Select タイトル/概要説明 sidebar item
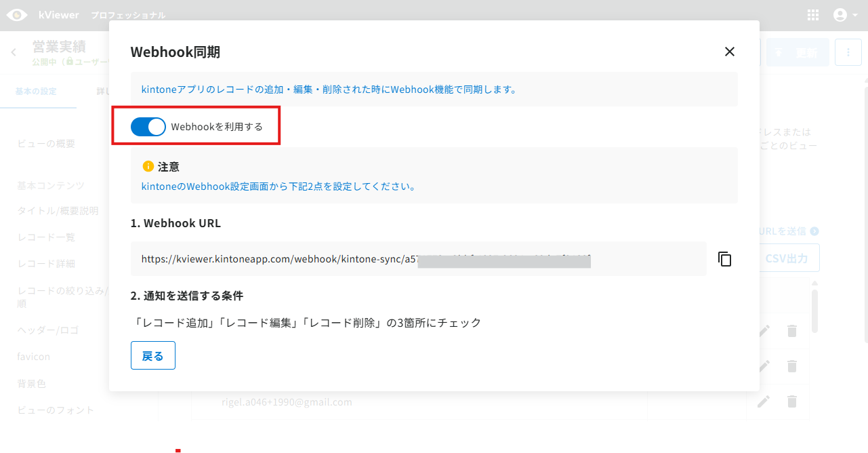The image size is (868, 453). 58,211
